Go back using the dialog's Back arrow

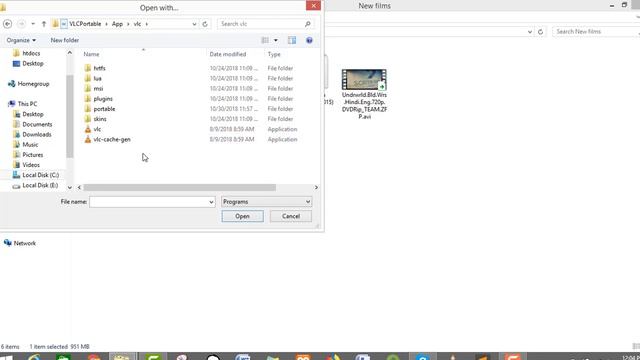coord(7,24)
